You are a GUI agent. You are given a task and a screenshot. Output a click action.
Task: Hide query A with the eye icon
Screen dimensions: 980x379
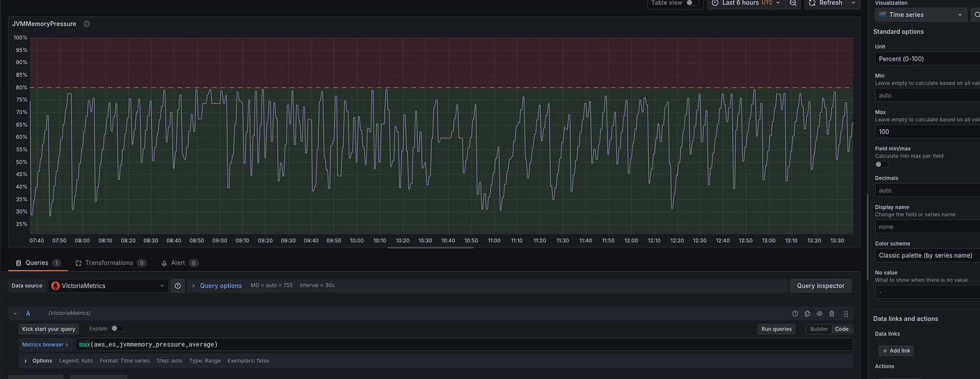click(820, 314)
